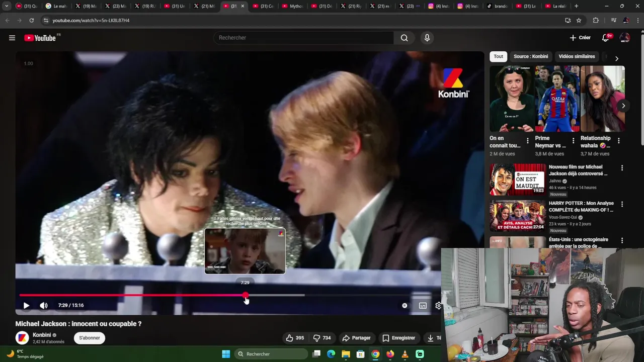Save the video with the Enregistrer button
644x362 pixels.
click(x=398, y=338)
